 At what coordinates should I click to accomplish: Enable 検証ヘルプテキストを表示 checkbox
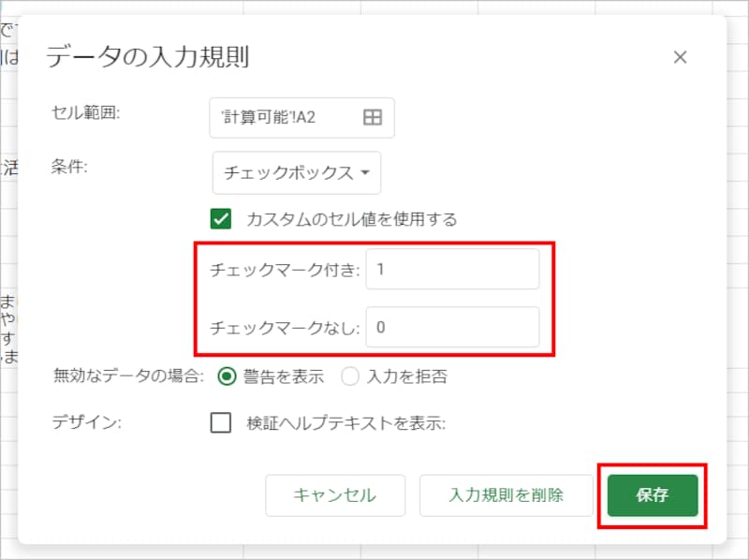coord(221,423)
